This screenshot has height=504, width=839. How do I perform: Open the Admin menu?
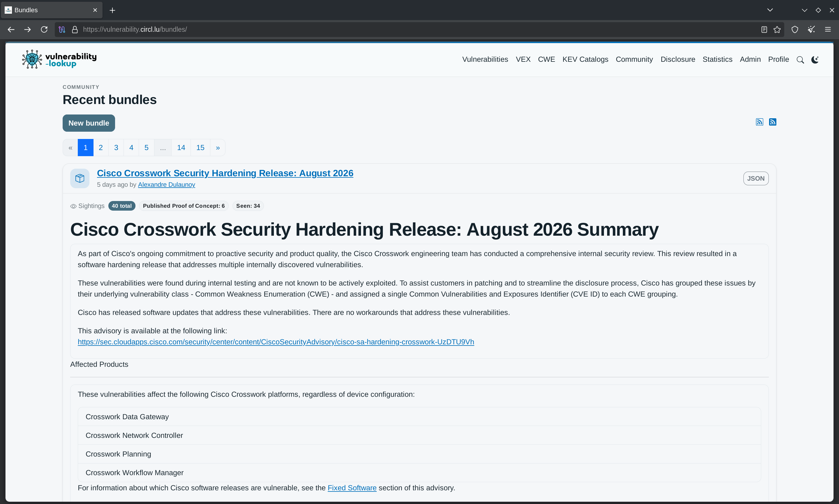pos(750,59)
